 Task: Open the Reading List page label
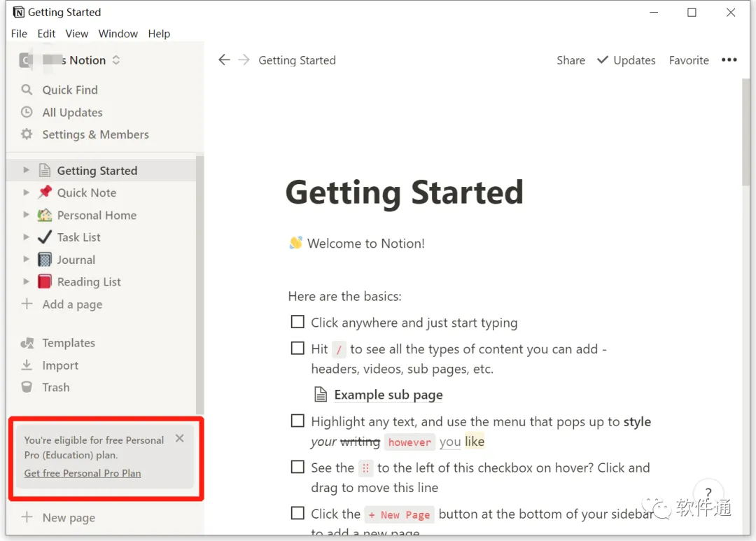click(x=89, y=281)
